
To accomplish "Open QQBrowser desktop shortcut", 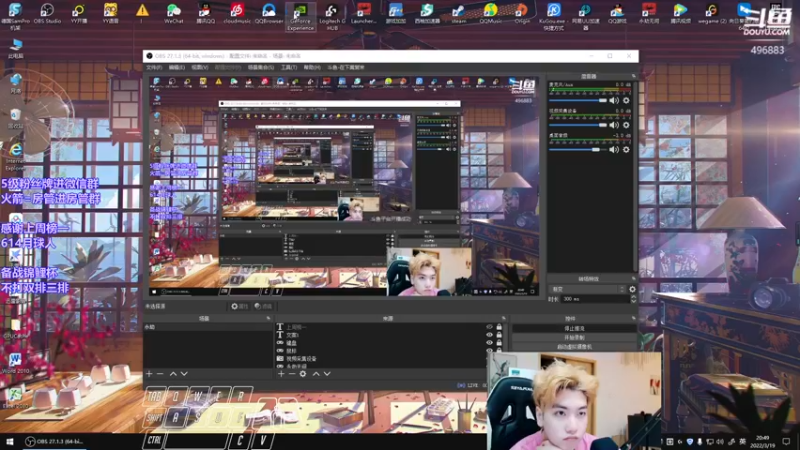I will click(269, 13).
